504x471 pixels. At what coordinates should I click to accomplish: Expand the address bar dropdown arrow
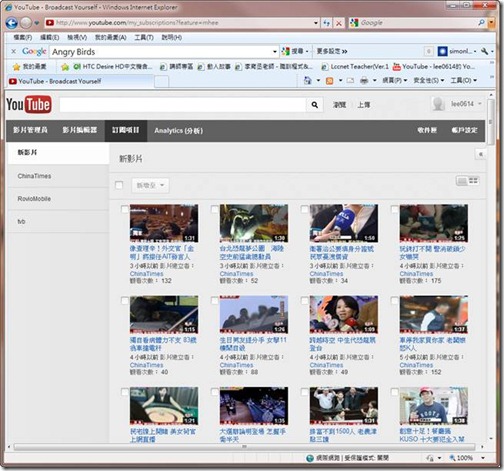click(316, 23)
